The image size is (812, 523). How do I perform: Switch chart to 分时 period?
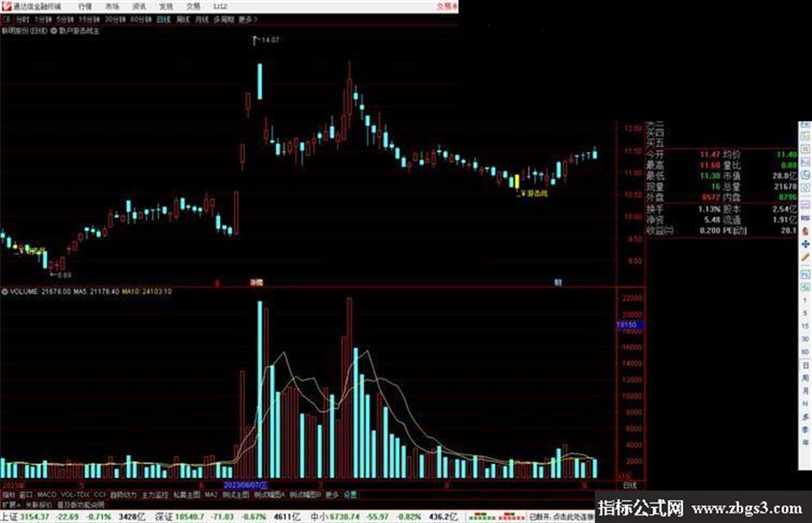tap(22, 19)
